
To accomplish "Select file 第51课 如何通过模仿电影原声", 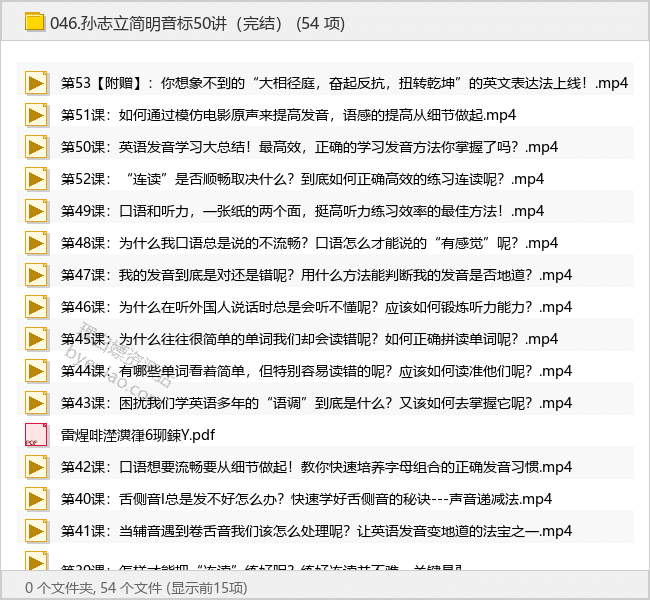I will [x=288, y=115].
